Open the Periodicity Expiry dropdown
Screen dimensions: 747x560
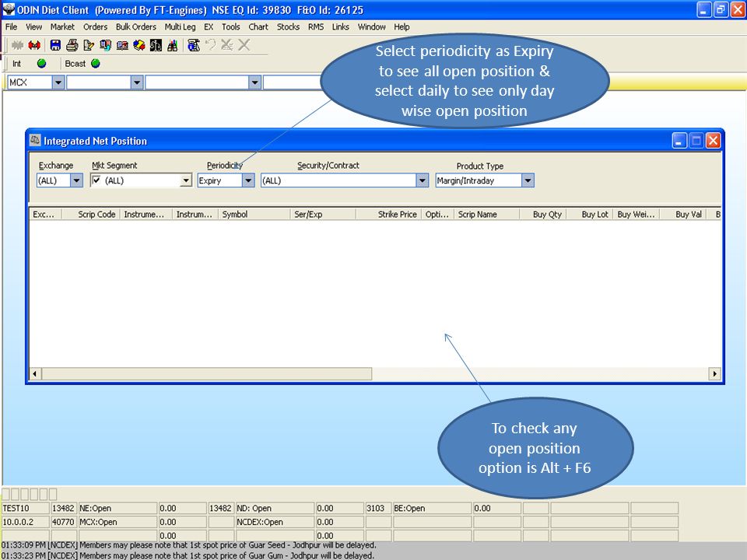coord(248,180)
